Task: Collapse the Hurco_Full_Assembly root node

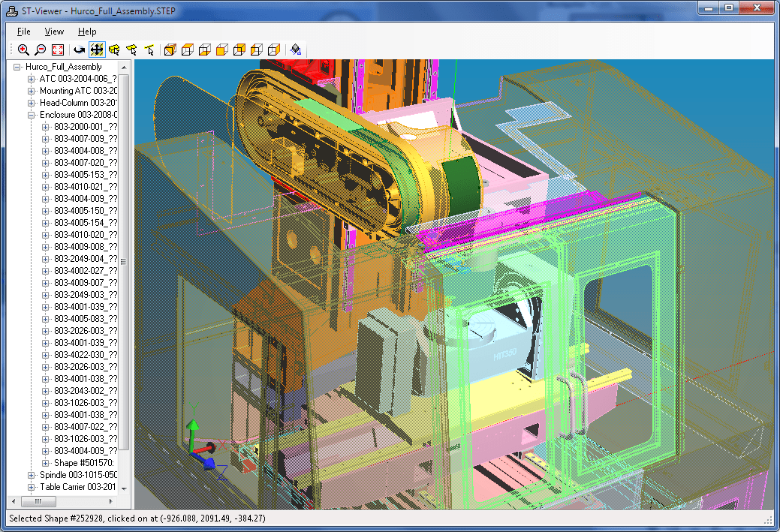Action: click(x=17, y=67)
